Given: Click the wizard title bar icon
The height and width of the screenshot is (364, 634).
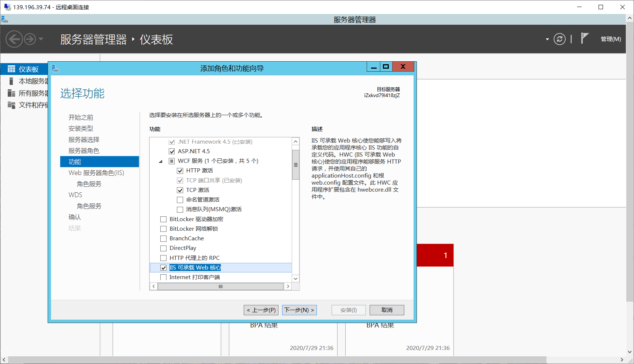Looking at the screenshot, I should 55,68.
